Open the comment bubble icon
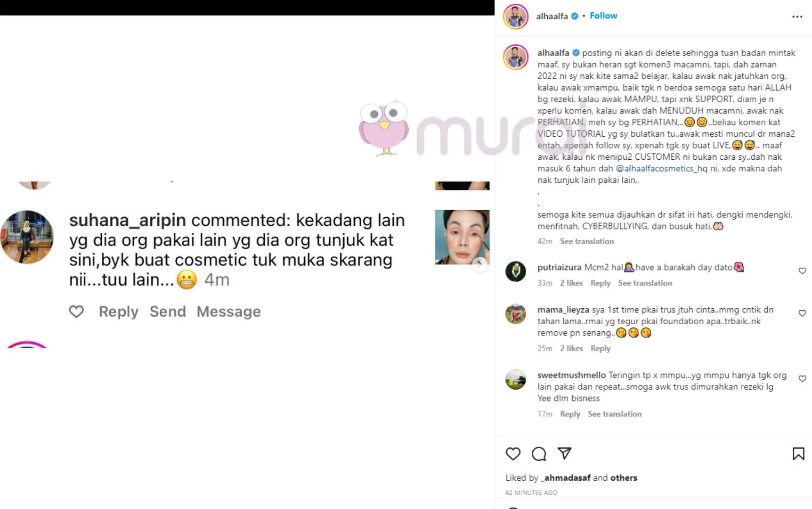The height and width of the screenshot is (509, 812). tap(539, 454)
